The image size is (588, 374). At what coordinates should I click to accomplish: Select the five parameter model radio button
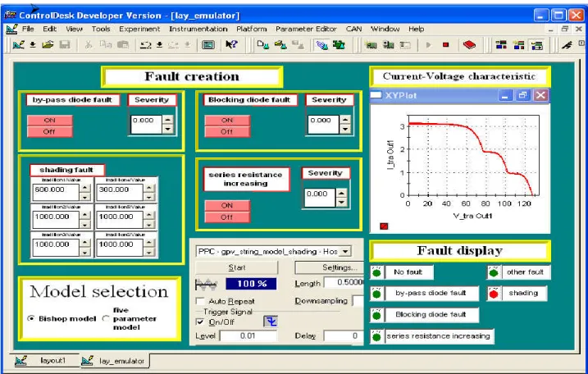pos(106,318)
